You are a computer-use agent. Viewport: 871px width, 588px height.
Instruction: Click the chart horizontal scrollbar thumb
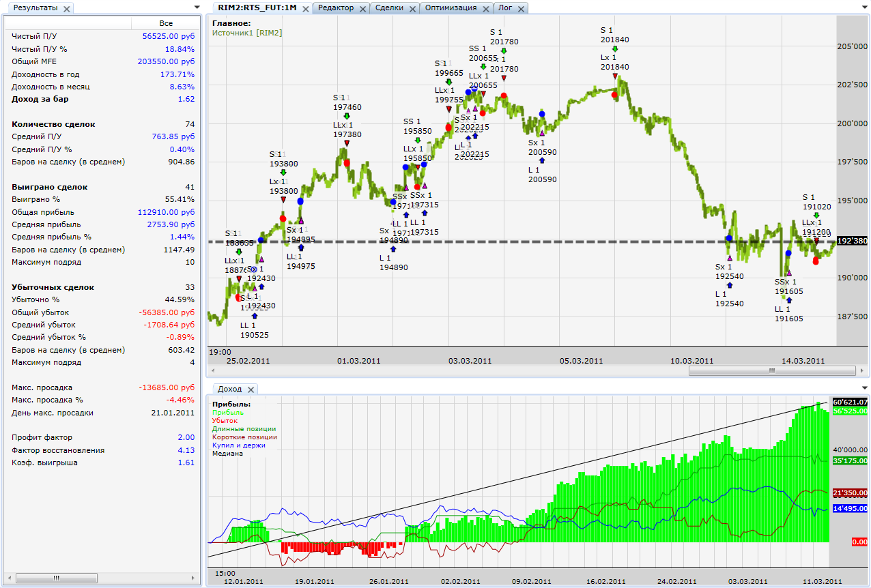pos(772,371)
